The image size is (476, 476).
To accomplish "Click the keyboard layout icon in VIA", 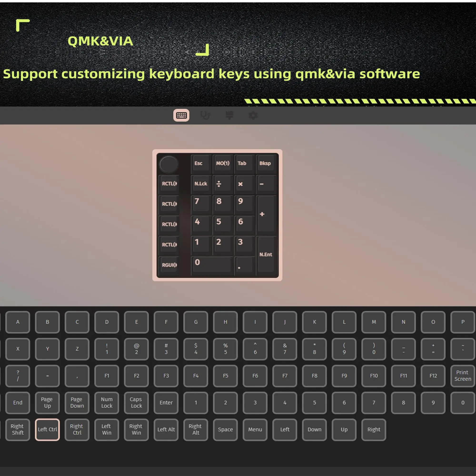I will coord(182,115).
